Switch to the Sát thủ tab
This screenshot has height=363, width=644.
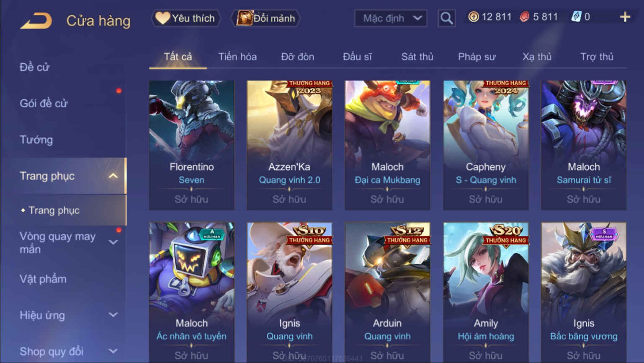click(417, 57)
